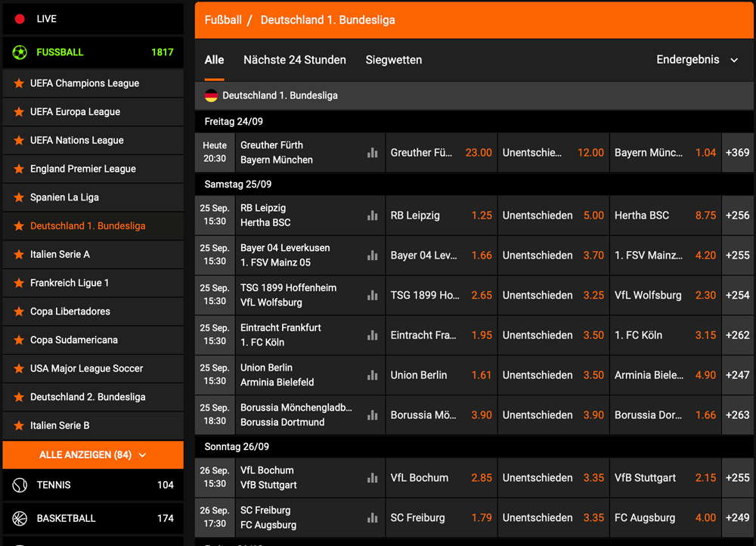Open stats icon for Greuther Fürth match
Viewport: 756px width, 546px height.
pos(372,153)
